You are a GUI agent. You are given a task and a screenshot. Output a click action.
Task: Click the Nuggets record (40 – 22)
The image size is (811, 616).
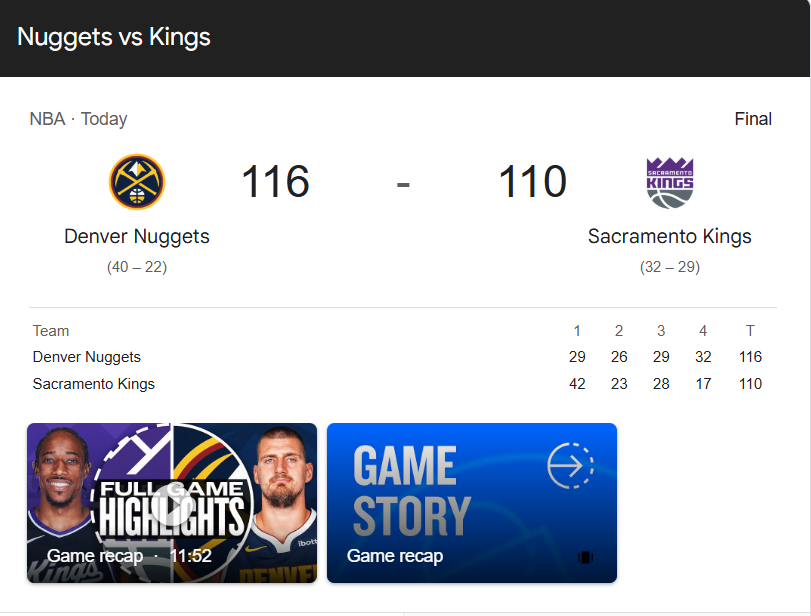(x=137, y=267)
